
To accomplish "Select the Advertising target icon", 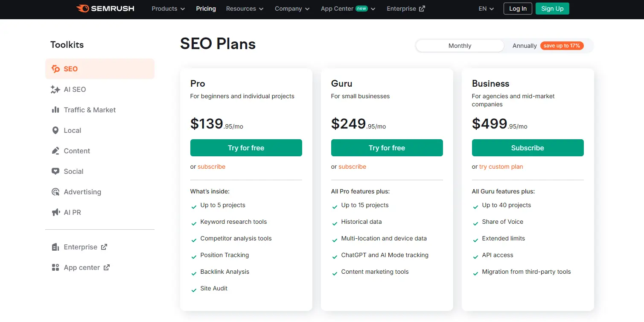I will 55,192.
